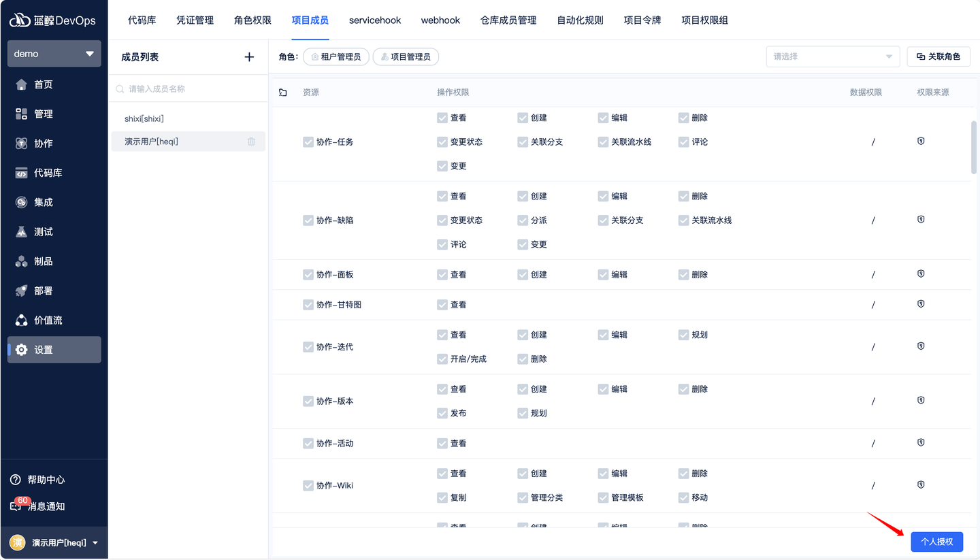
Task: Uncheck 查看 permission for 协作-甘特图
Action: click(442, 304)
